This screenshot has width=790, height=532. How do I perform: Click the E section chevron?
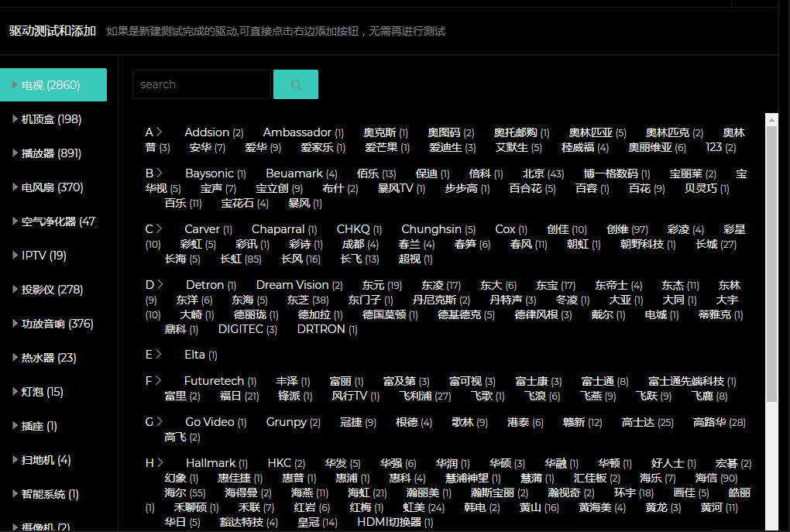(159, 354)
